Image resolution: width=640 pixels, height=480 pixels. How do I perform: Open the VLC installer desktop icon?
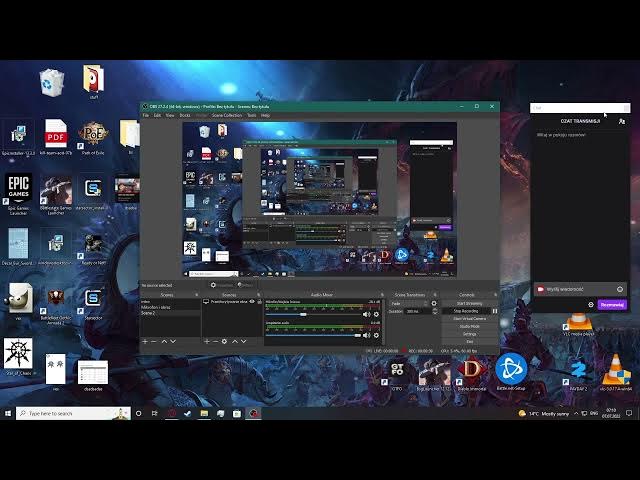[x=616, y=372]
